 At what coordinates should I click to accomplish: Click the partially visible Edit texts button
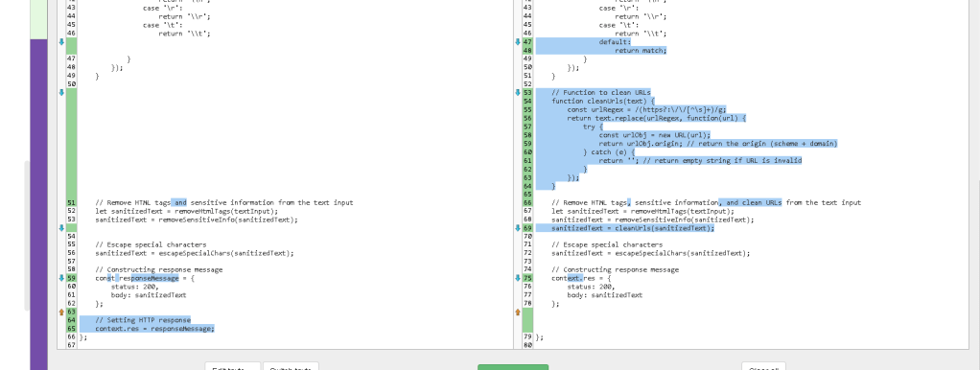click(x=232, y=366)
